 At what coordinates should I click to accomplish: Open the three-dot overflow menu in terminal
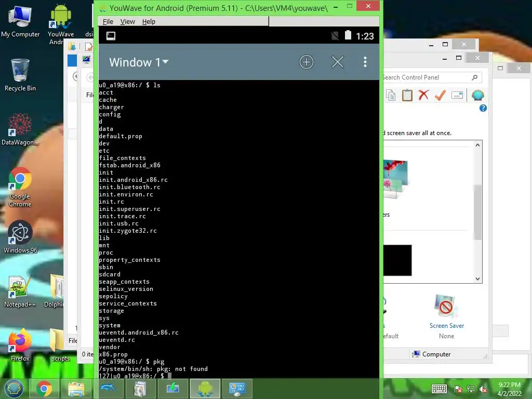point(365,62)
